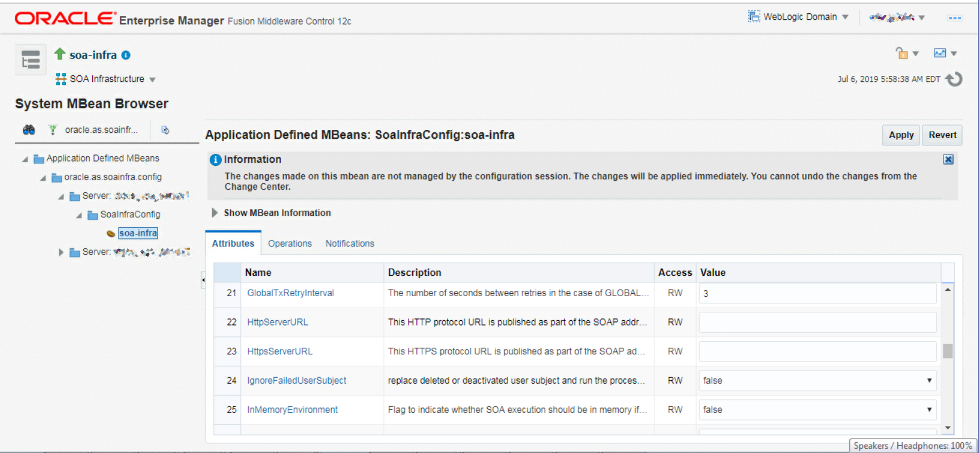Screen dimensions: 980x453
Task: Click the navigation tree toggle icon
Action: tap(30, 60)
